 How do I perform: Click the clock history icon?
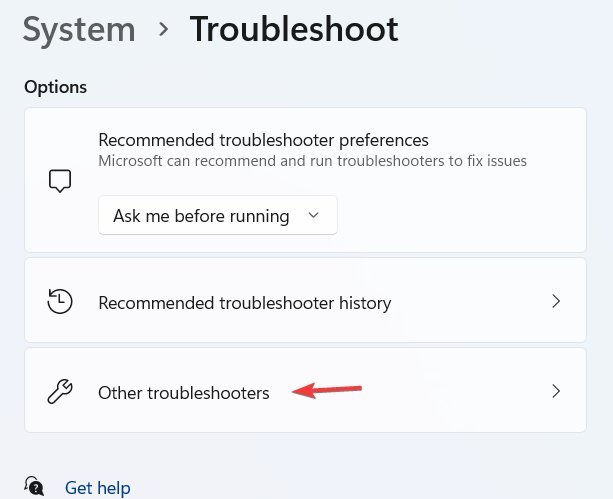[x=60, y=302]
